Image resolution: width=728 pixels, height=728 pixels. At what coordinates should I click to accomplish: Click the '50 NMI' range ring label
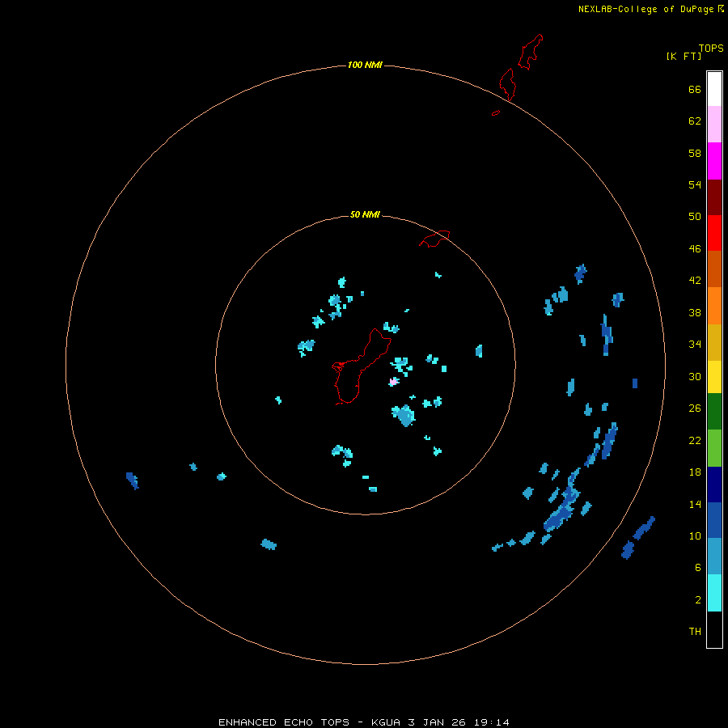pos(365,214)
